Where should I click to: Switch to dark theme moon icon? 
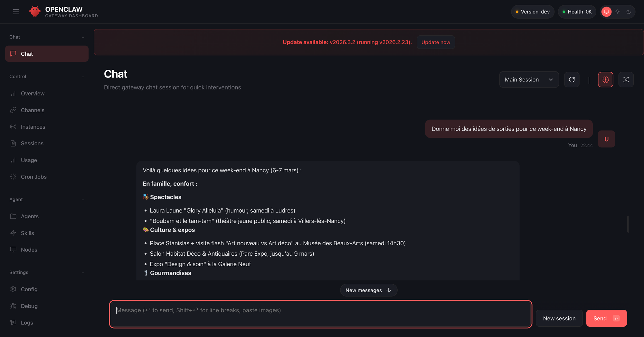click(x=629, y=12)
